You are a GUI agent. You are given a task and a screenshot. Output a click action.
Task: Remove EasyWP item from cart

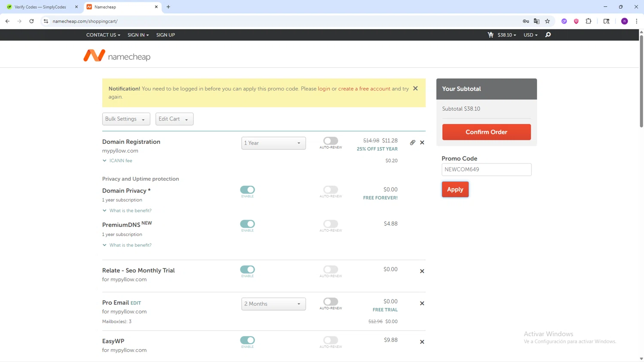tap(422, 342)
